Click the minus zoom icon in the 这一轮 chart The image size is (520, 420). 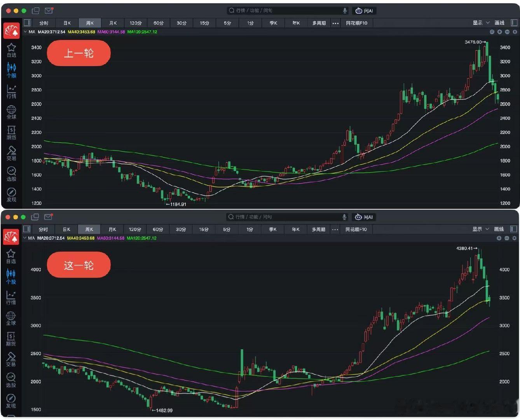pyautogui.click(x=507, y=238)
